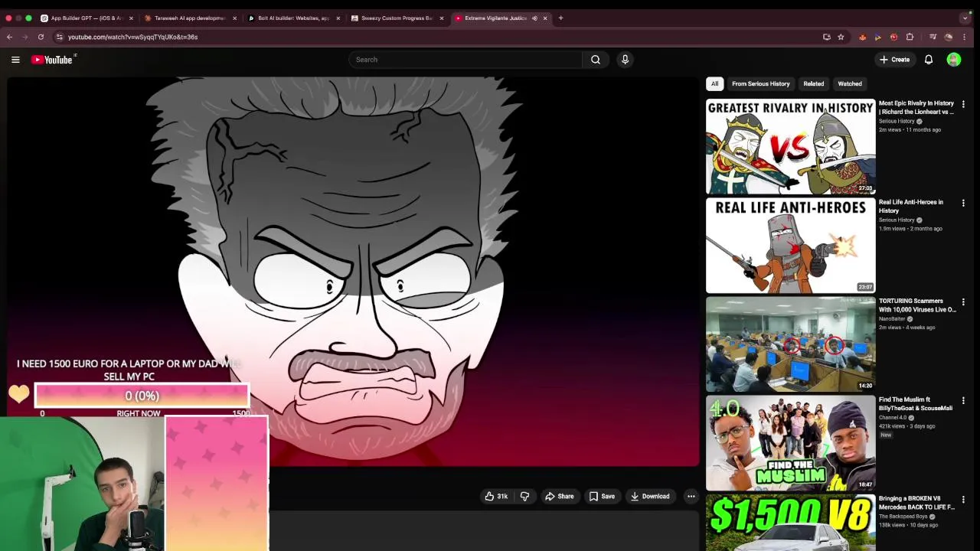Click the heart icon beside donation bar
The height and width of the screenshot is (551, 980).
tap(19, 394)
